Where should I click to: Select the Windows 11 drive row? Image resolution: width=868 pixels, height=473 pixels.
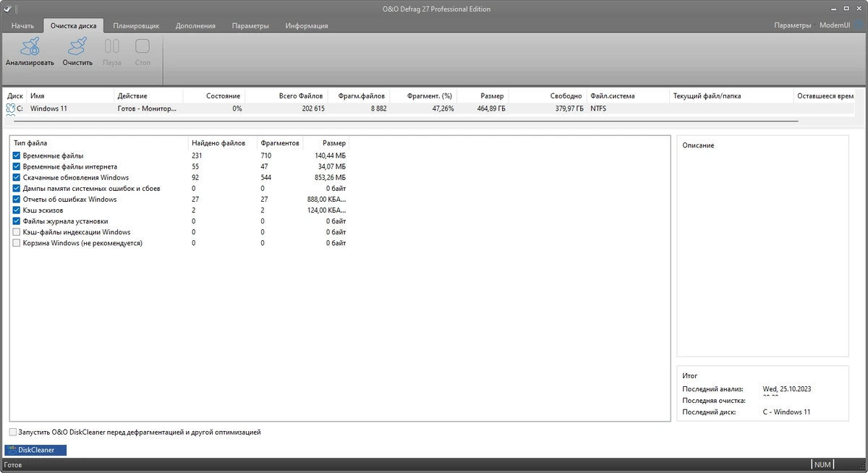(430, 108)
